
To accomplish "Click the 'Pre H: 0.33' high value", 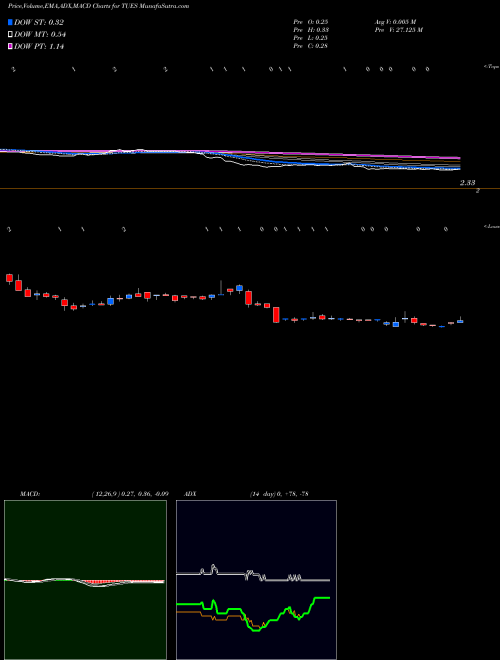I will [311, 30].
